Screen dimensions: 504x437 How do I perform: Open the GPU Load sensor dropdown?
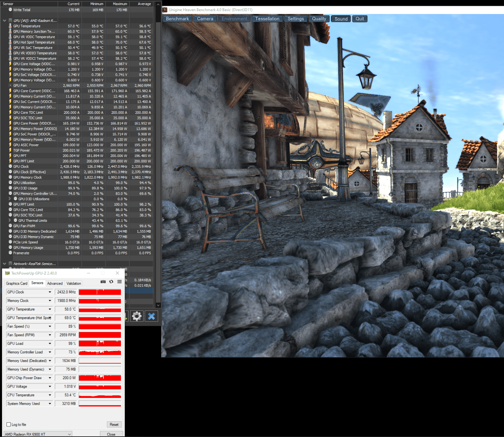50,343
